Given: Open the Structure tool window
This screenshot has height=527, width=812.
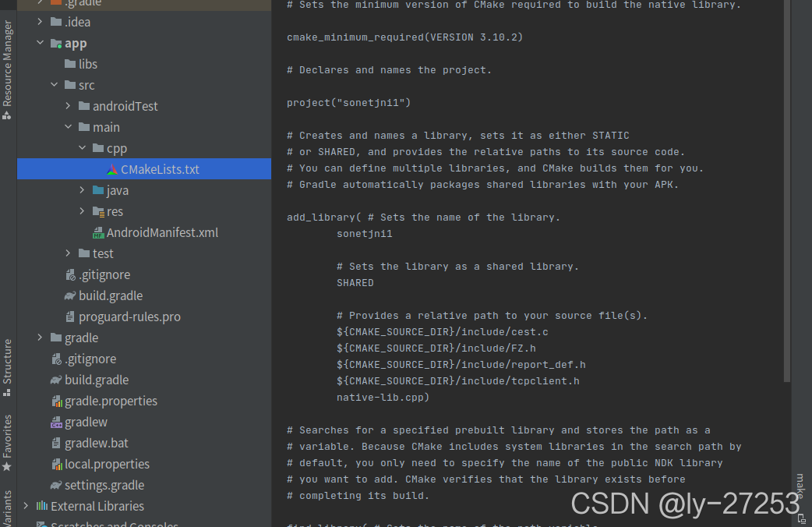Looking at the screenshot, I should coord(8,365).
